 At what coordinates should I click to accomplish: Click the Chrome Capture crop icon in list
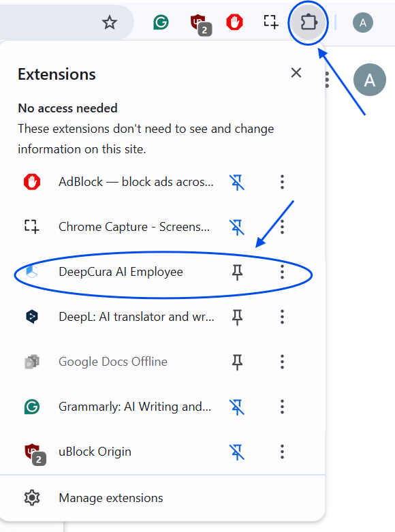click(32, 227)
